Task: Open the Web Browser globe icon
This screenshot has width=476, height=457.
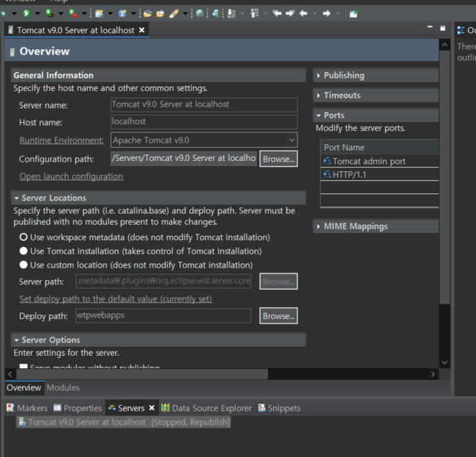Action: (x=200, y=13)
